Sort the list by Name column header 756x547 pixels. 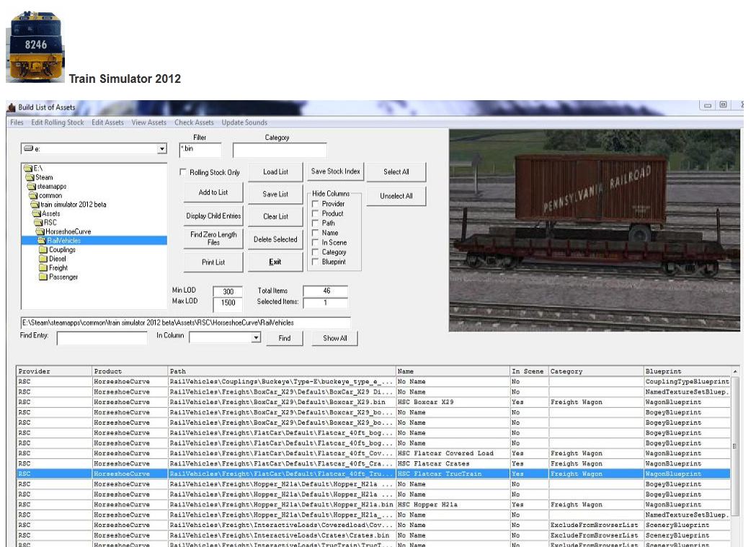(x=452, y=371)
